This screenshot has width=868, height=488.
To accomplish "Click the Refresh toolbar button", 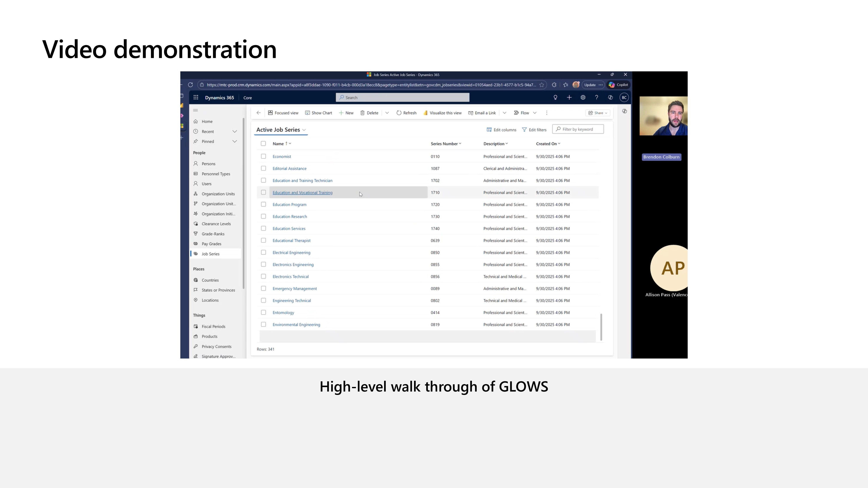I will coord(406,113).
